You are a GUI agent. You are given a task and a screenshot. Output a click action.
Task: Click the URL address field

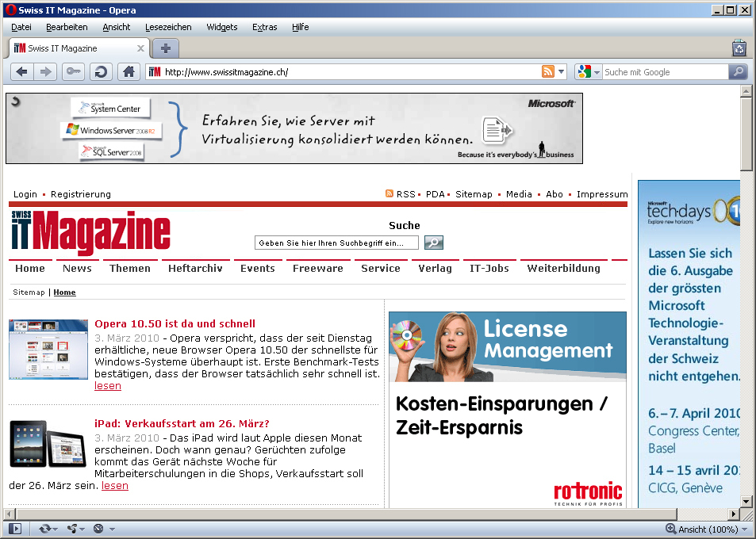click(352, 72)
